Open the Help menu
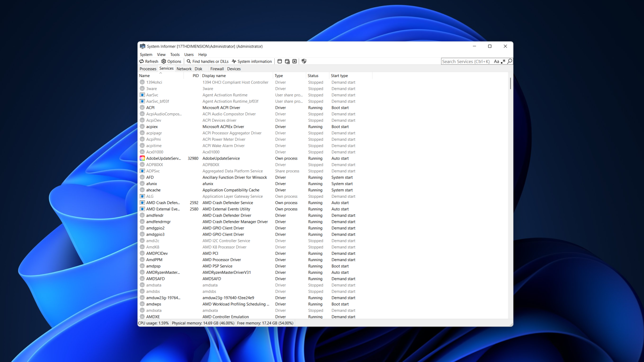644x362 pixels. coord(203,55)
